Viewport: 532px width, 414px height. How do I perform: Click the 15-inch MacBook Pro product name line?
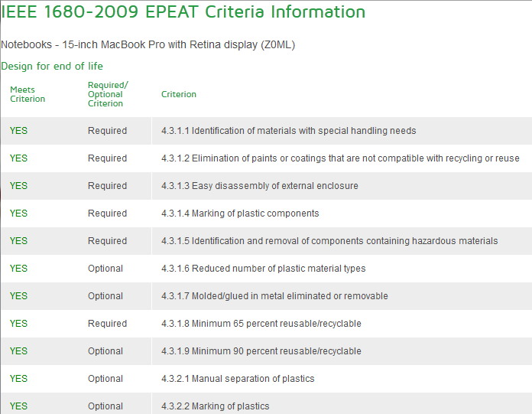tap(148, 45)
